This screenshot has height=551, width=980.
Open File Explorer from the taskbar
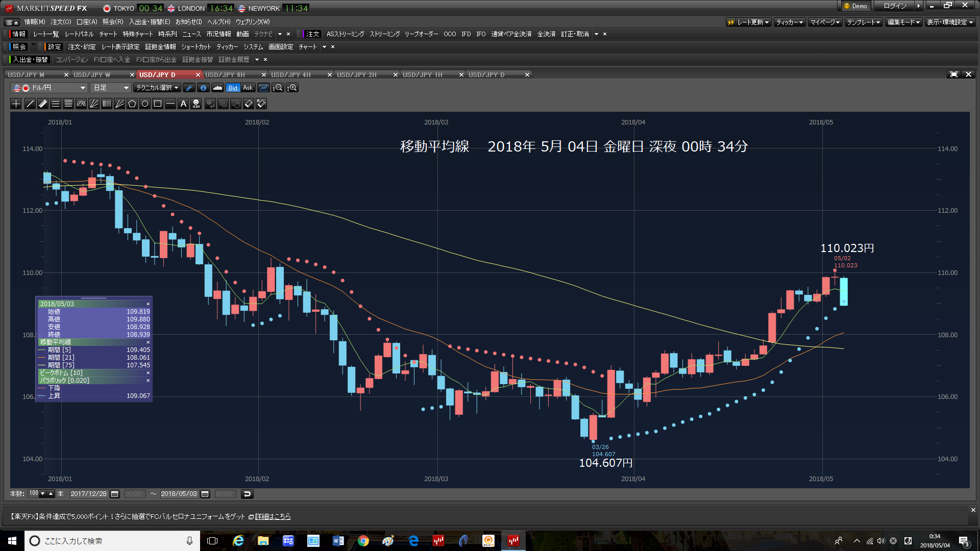(x=263, y=541)
